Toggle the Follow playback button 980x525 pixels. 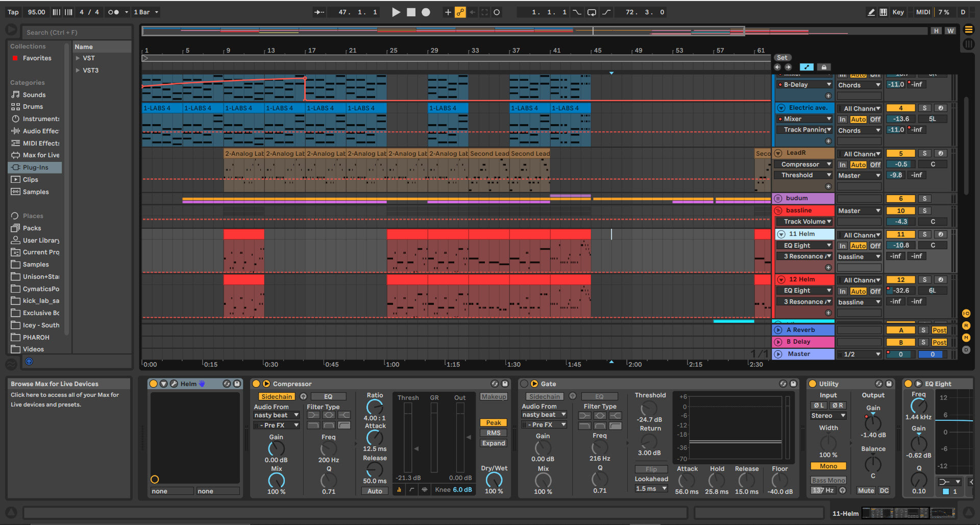pos(319,12)
